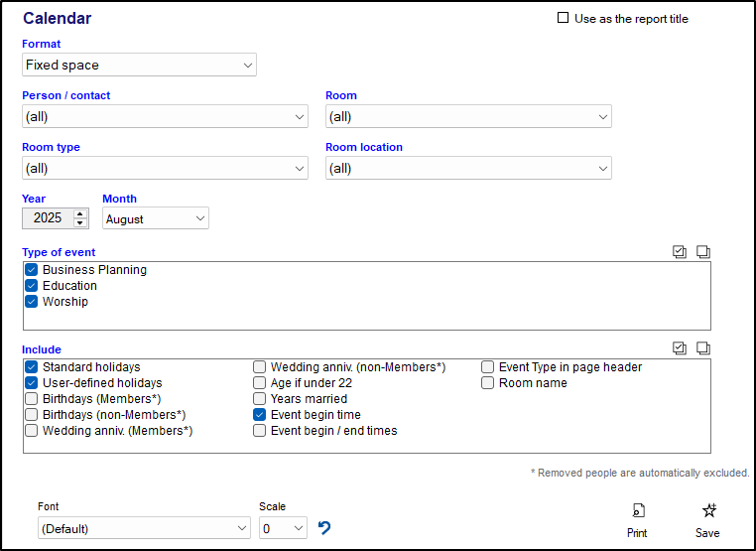Screen dimensions: 756x551
Task: Open the Scale dropdown
Action: point(283,529)
